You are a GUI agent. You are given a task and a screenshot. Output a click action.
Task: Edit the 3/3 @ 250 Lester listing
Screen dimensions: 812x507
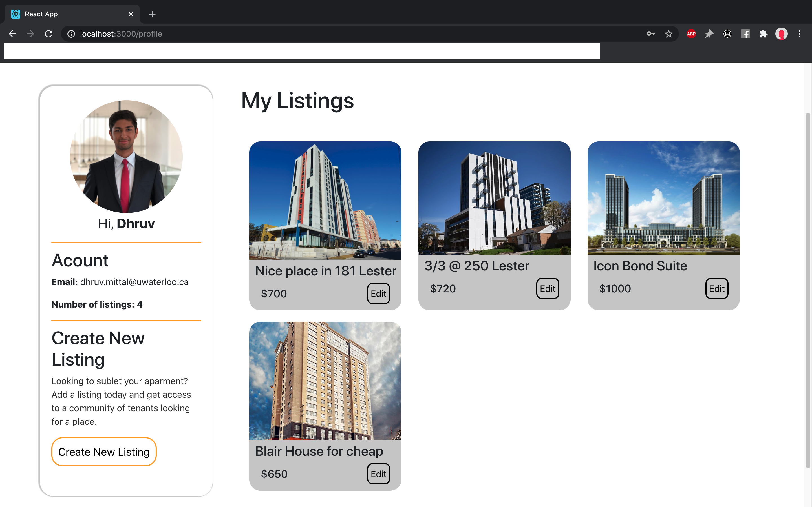(x=547, y=289)
